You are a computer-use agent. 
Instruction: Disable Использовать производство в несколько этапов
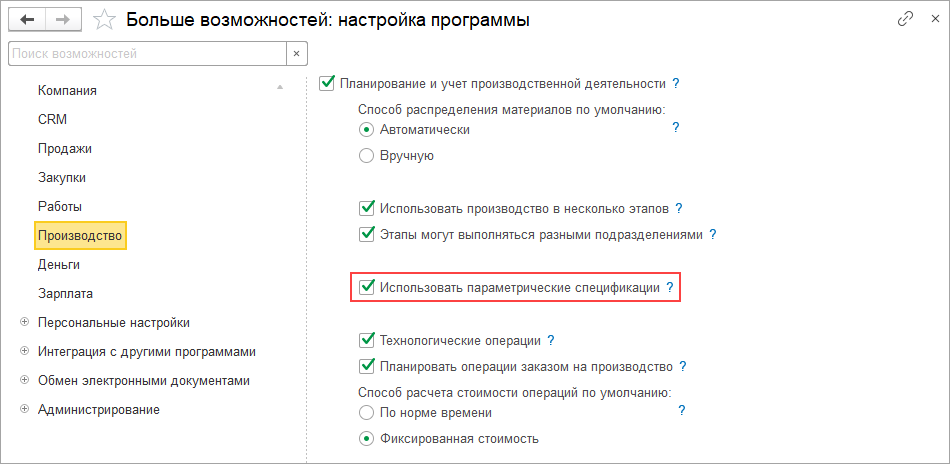367,209
